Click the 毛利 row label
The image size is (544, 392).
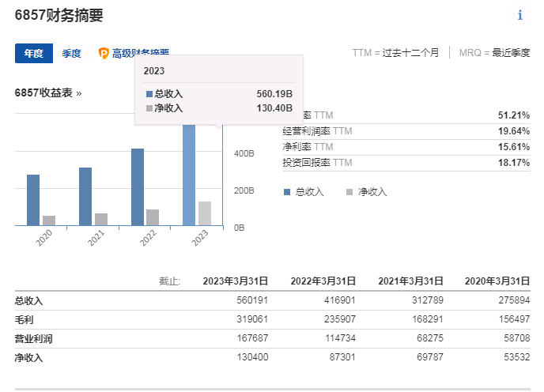tap(24, 319)
